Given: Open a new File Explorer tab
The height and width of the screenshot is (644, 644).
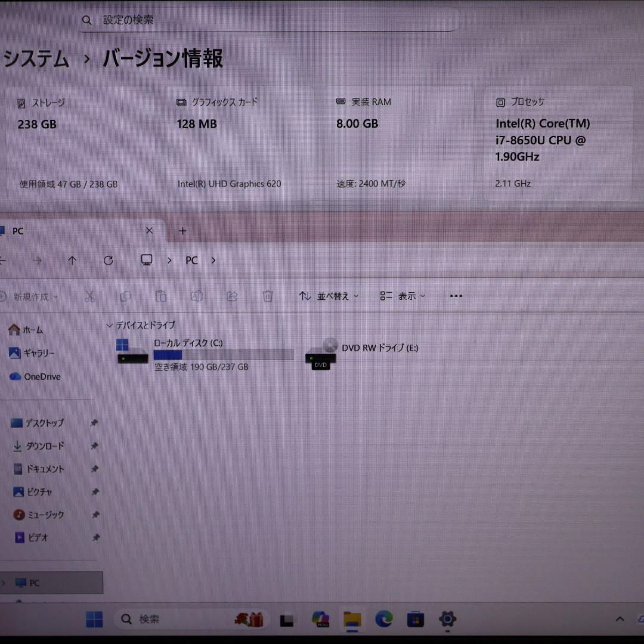Looking at the screenshot, I should [x=182, y=231].
